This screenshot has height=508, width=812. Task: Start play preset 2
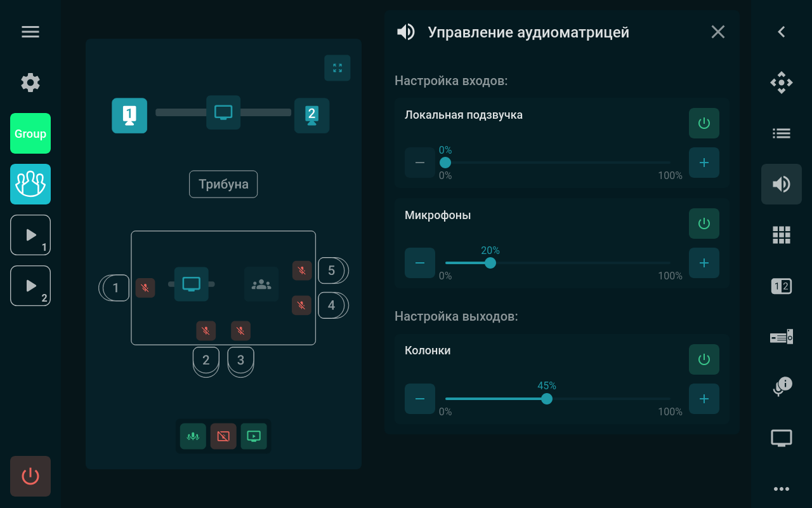[30, 286]
